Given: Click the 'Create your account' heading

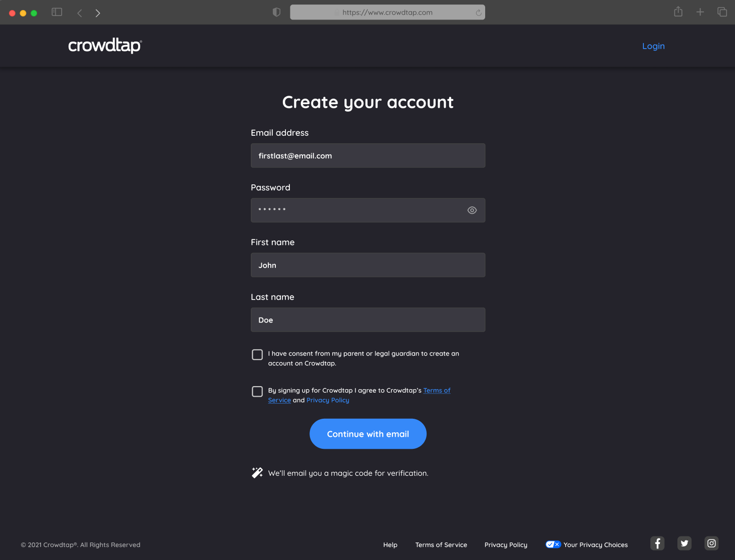Looking at the screenshot, I should [368, 102].
